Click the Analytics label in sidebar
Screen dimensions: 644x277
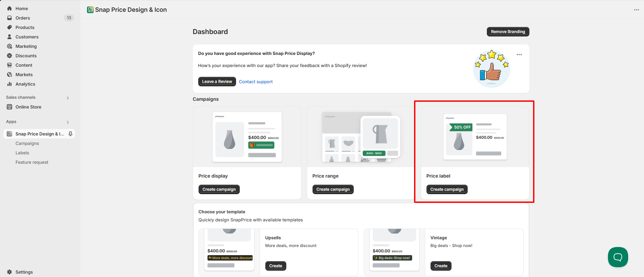coord(25,84)
